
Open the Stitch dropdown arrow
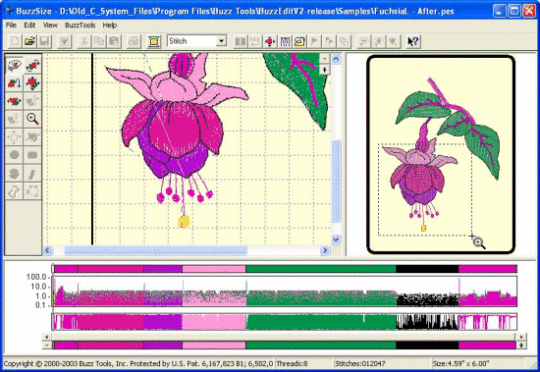(221, 41)
